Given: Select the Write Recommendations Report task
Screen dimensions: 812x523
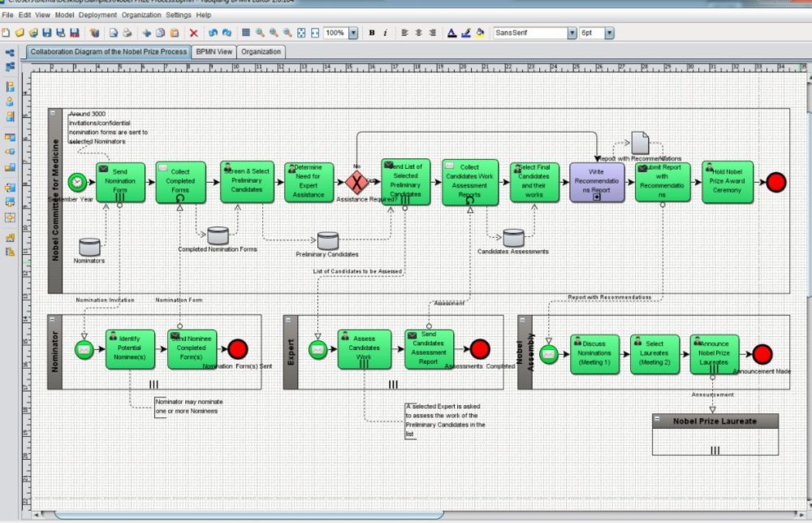Looking at the screenshot, I should 597,182.
